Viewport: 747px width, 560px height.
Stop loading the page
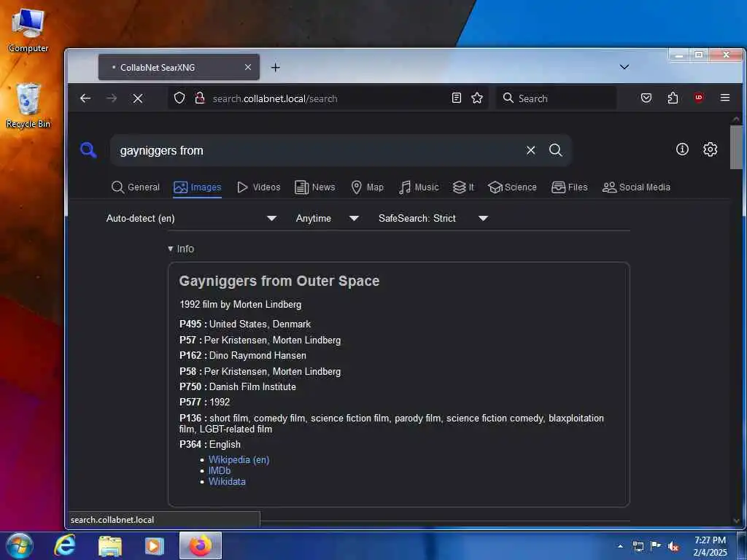point(138,98)
